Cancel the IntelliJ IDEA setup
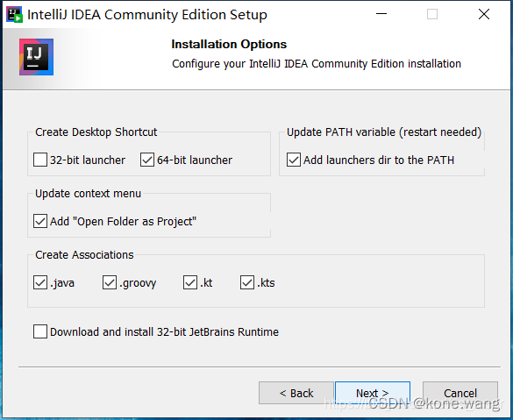513x420 pixels. [460, 393]
